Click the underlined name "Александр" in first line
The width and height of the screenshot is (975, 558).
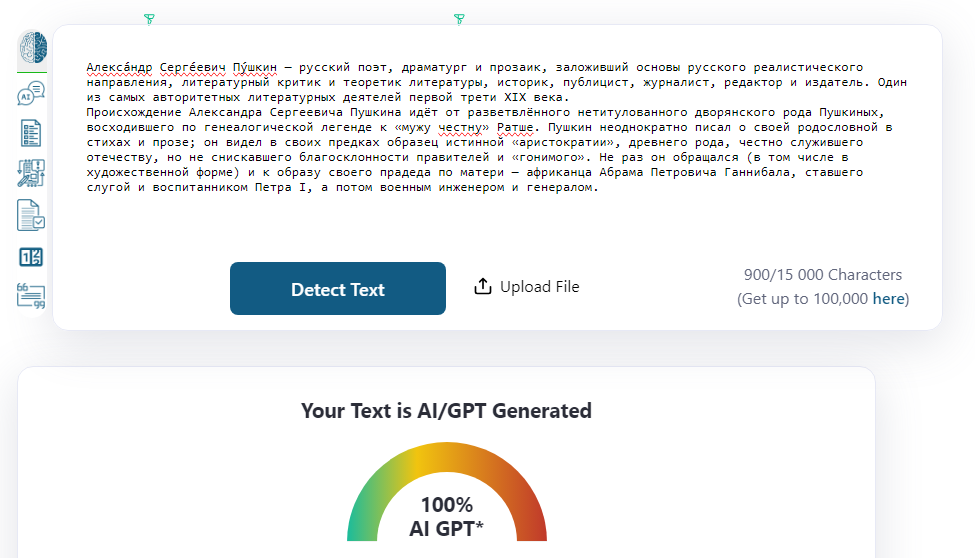click(119, 67)
